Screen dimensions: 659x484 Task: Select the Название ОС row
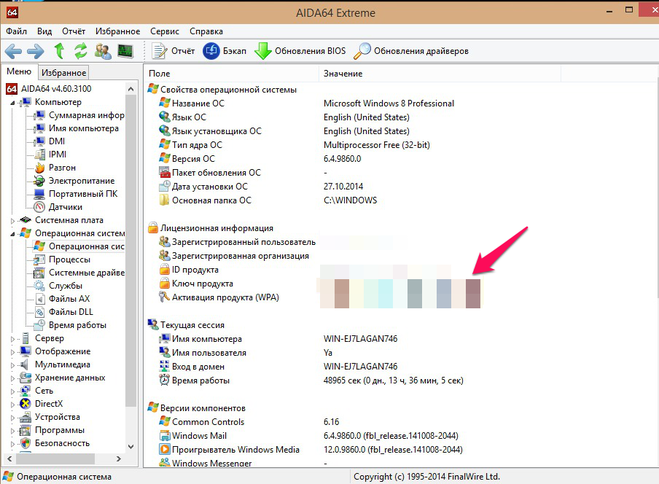[307, 103]
